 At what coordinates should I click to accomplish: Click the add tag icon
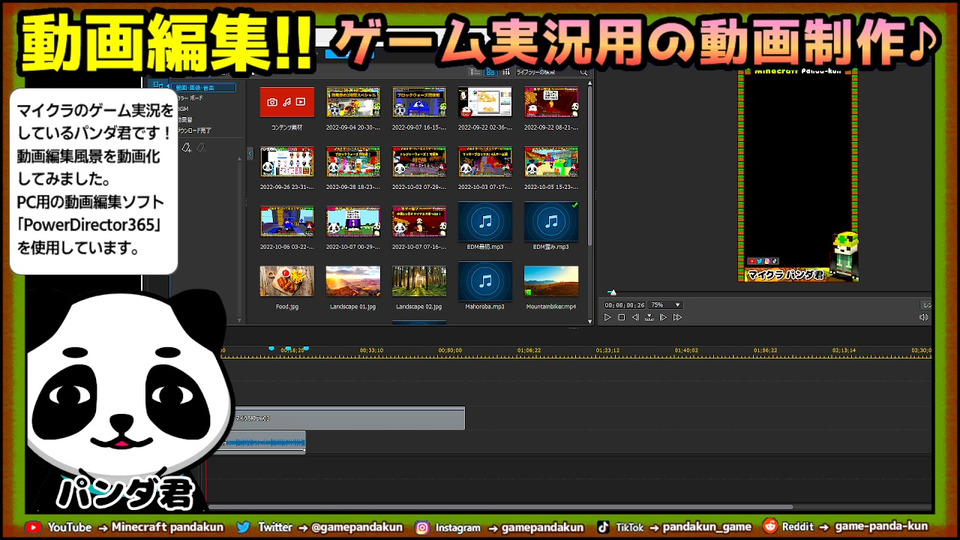(x=187, y=148)
